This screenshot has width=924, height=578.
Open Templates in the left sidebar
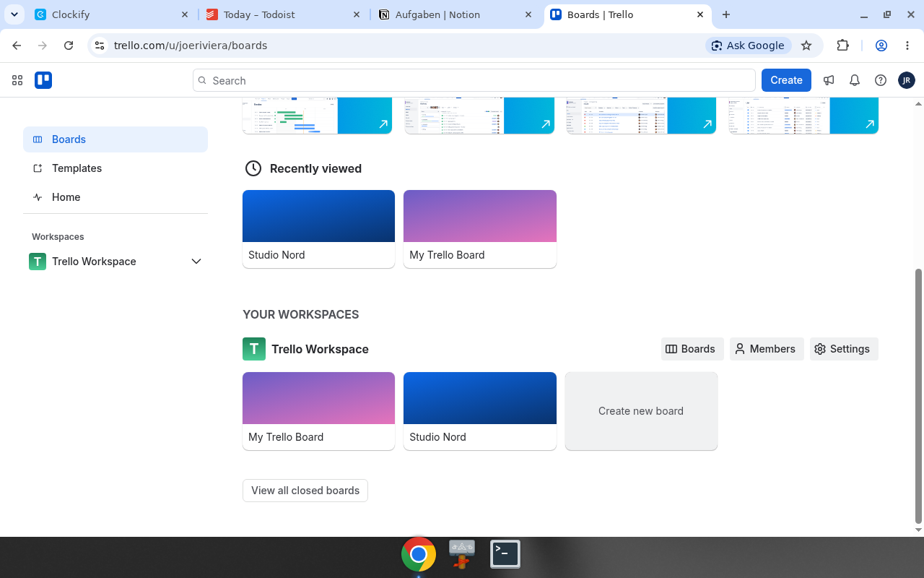[x=115, y=168]
